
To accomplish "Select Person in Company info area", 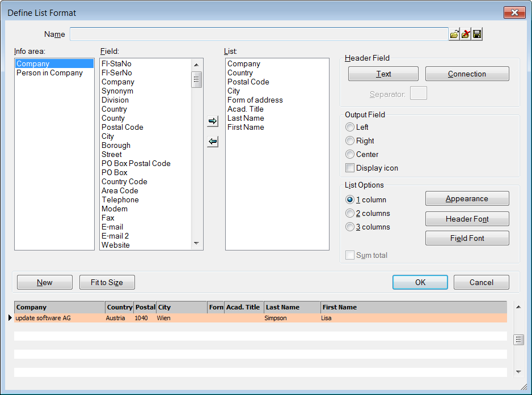I will 49,73.
